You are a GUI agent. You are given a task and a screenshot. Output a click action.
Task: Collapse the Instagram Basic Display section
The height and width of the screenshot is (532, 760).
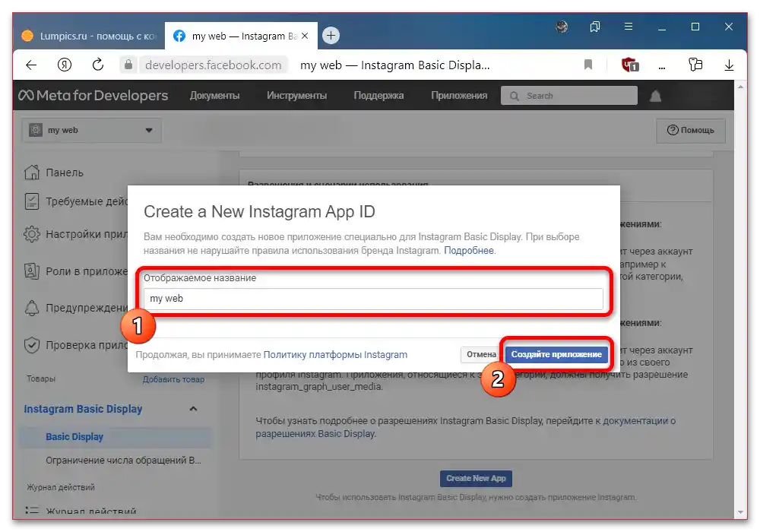194,409
